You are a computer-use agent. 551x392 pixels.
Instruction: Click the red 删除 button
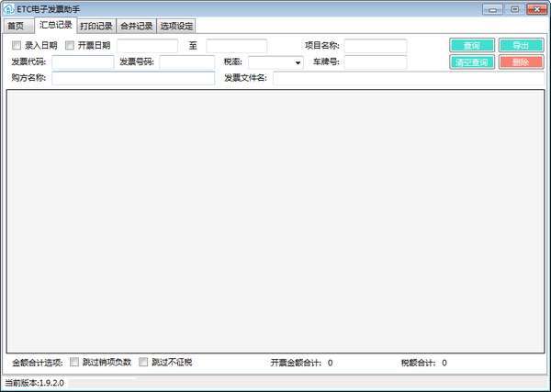(521, 62)
